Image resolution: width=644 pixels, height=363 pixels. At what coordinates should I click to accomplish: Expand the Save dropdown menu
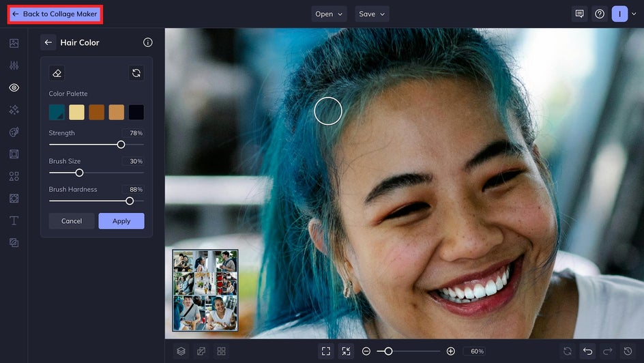372,14
